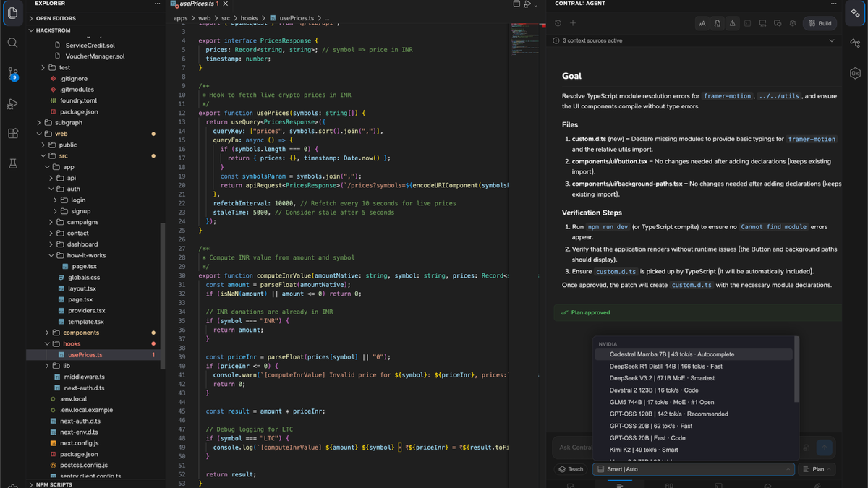This screenshot has width=868, height=488.
Task: Click the blue send arrow button
Action: 824,448
